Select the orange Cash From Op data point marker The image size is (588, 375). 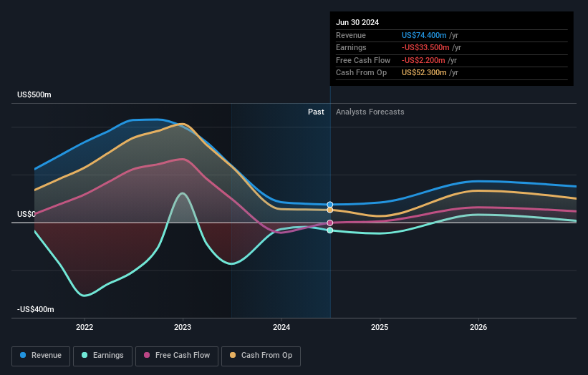[330, 210]
